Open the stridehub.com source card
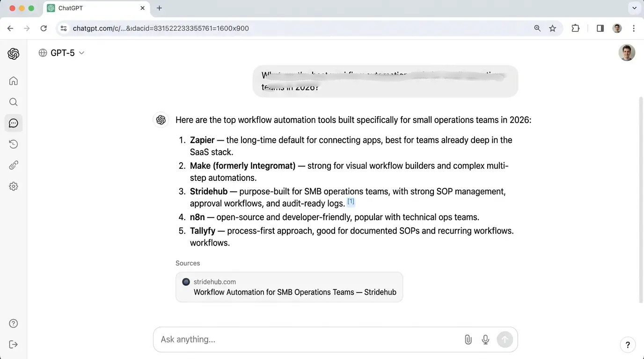The image size is (644, 359). pyautogui.click(x=289, y=287)
